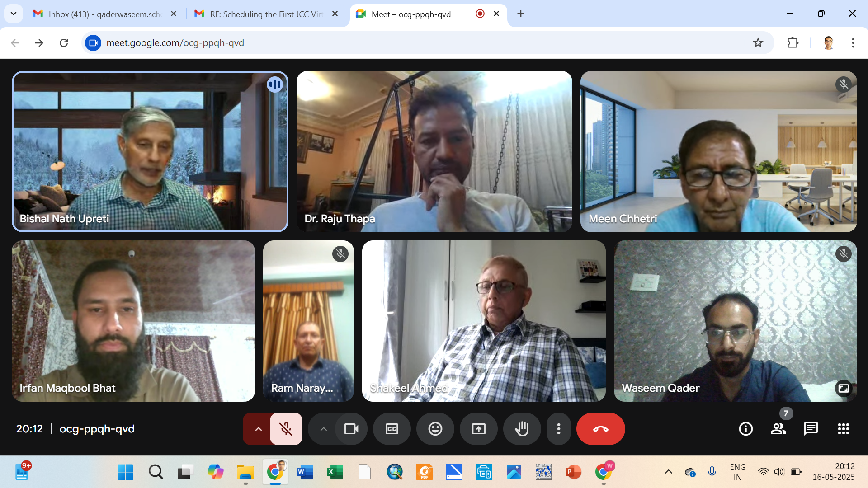Open Chrome three-dot menu

pos(853,43)
